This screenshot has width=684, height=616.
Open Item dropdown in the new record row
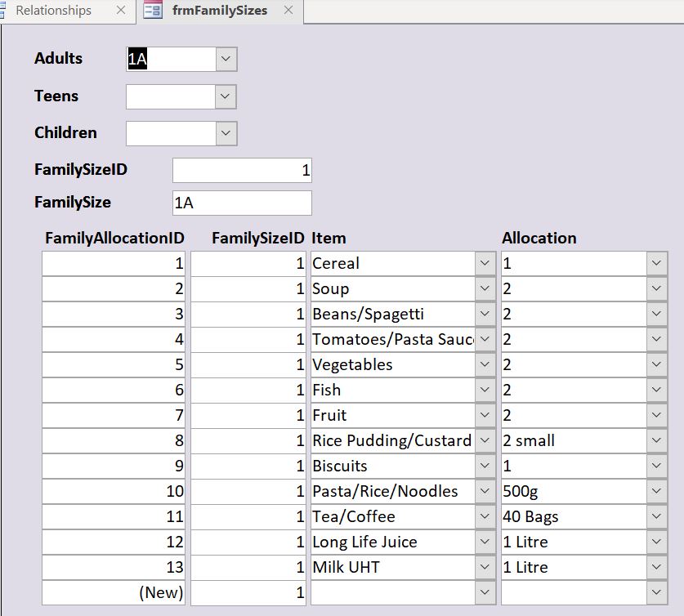(485, 592)
